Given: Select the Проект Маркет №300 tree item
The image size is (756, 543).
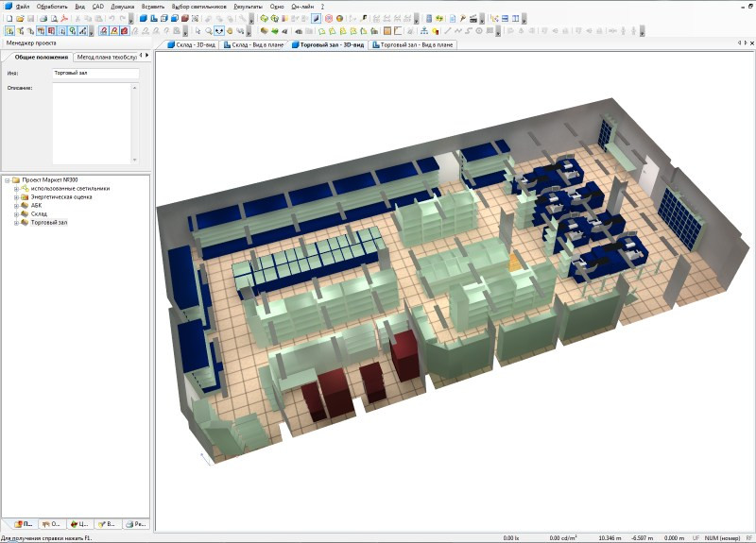Looking at the screenshot, I should [x=50, y=180].
